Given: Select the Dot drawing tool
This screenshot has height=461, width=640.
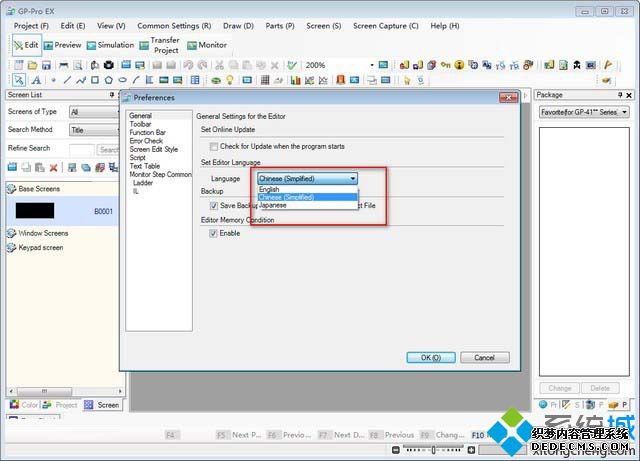Looking at the screenshot, I should 53,80.
